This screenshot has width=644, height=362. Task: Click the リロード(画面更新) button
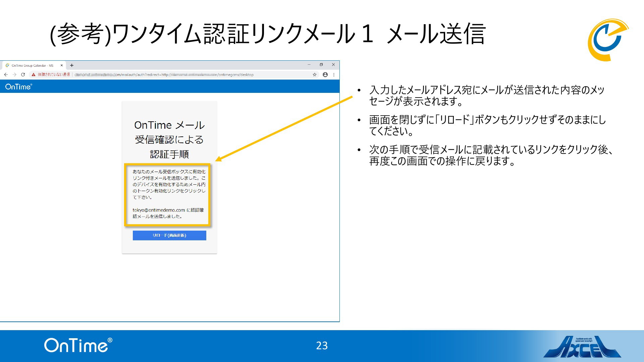[x=169, y=235]
